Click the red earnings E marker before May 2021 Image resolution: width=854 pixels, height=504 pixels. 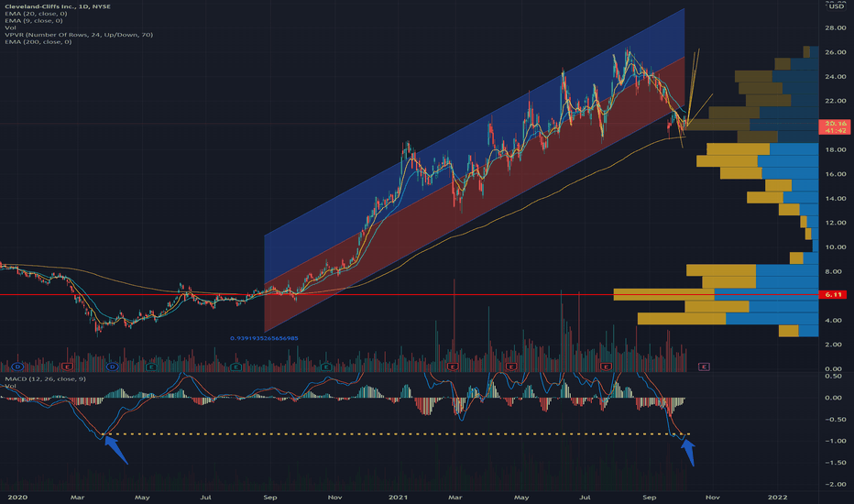click(x=511, y=367)
